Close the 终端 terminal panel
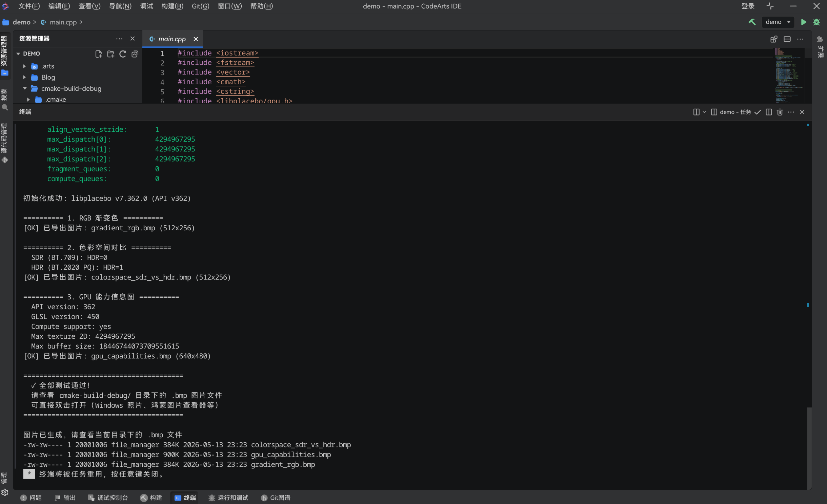The width and height of the screenshot is (827, 504). 802,112
